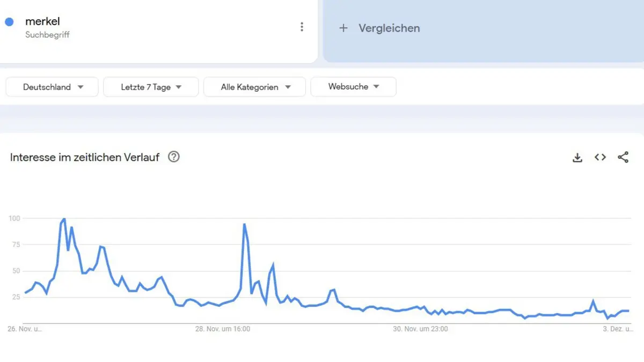Click the Interesse im zeitlichen Verlauf heading

tap(85, 157)
